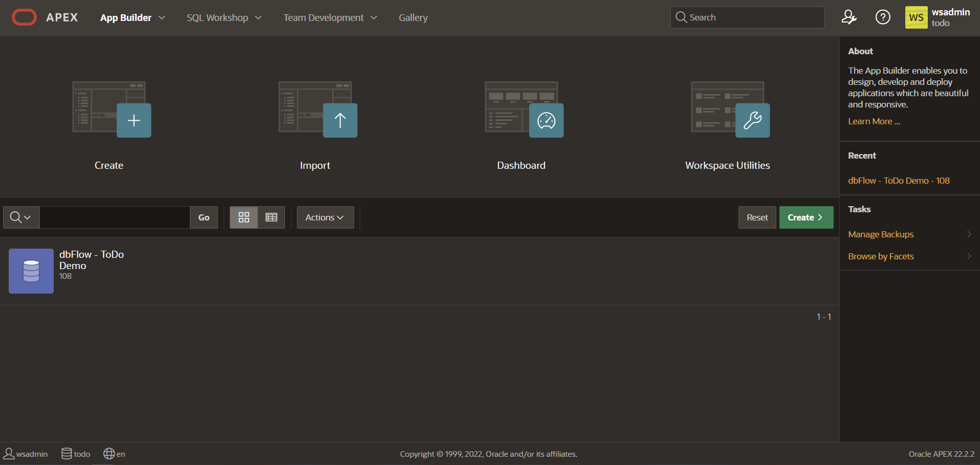Image resolution: width=980 pixels, height=465 pixels.
Task: Click the Import tile label
Action: pyautogui.click(x=315, y=165)
